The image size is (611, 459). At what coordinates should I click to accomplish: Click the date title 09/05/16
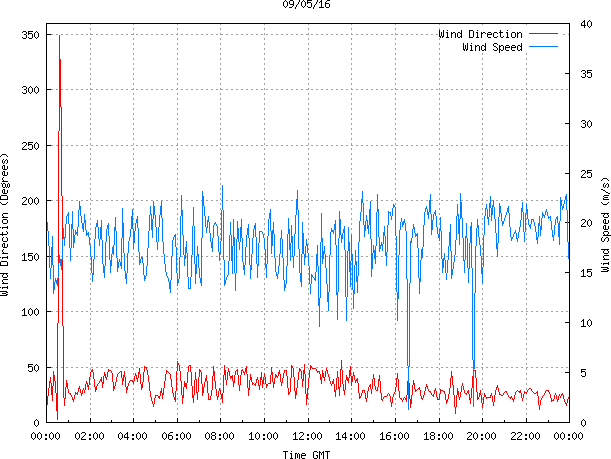[306, 5]
